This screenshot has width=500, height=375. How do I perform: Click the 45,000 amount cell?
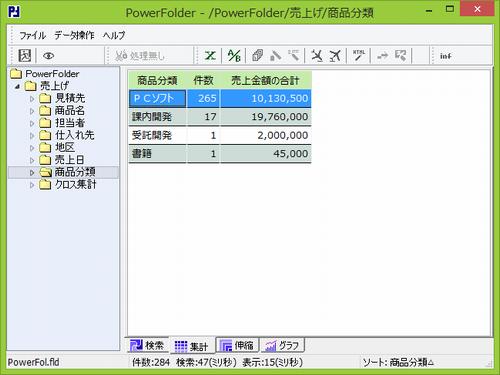coord(266,154)
